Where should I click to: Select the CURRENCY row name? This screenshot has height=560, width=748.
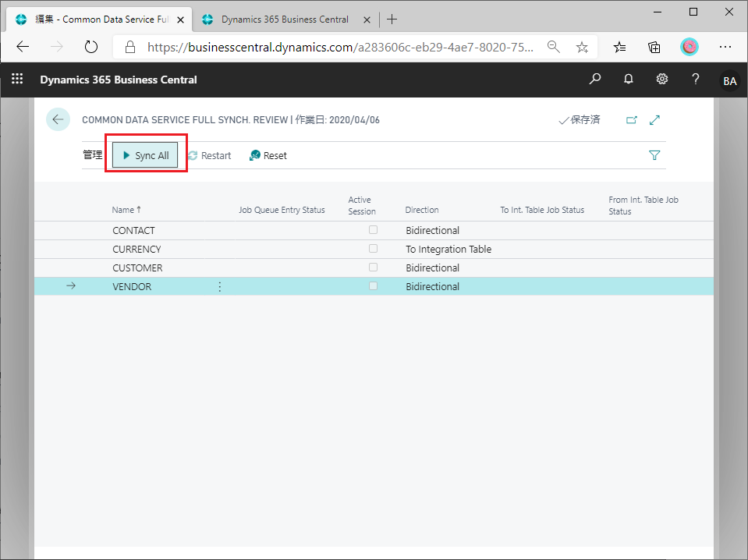tap(136, 249)
